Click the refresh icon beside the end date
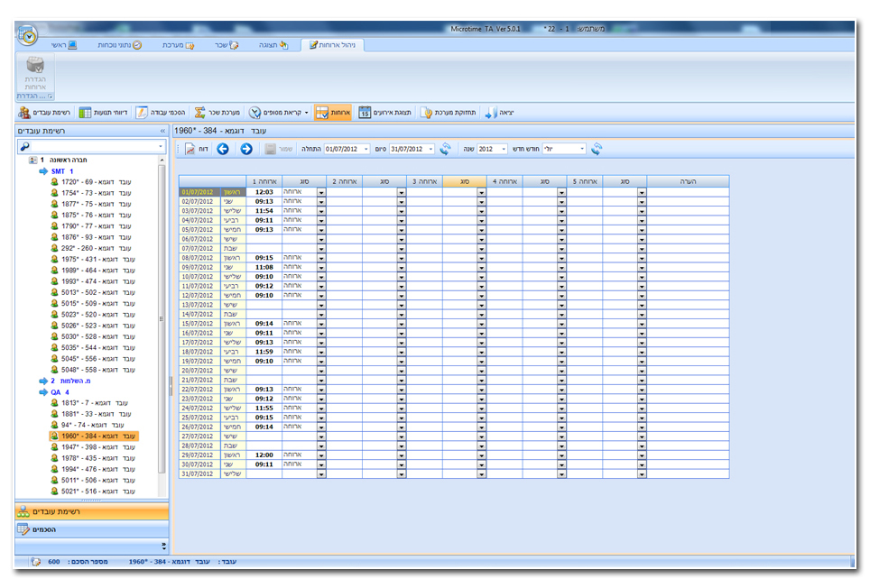870x588 pixels. click(446, 149)
